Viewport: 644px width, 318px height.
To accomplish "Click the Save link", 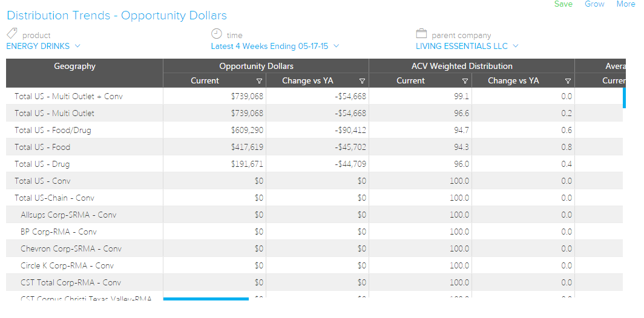I will (563, 4).
